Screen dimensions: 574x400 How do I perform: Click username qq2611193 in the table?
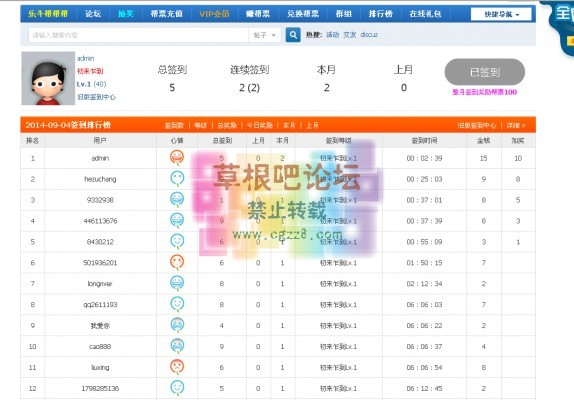[100, 304]
